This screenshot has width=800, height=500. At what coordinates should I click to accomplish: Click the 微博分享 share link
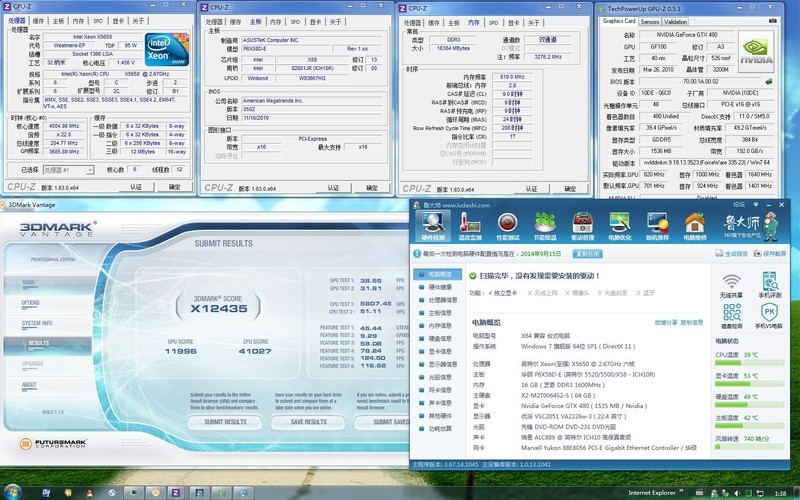coord(666,322)
